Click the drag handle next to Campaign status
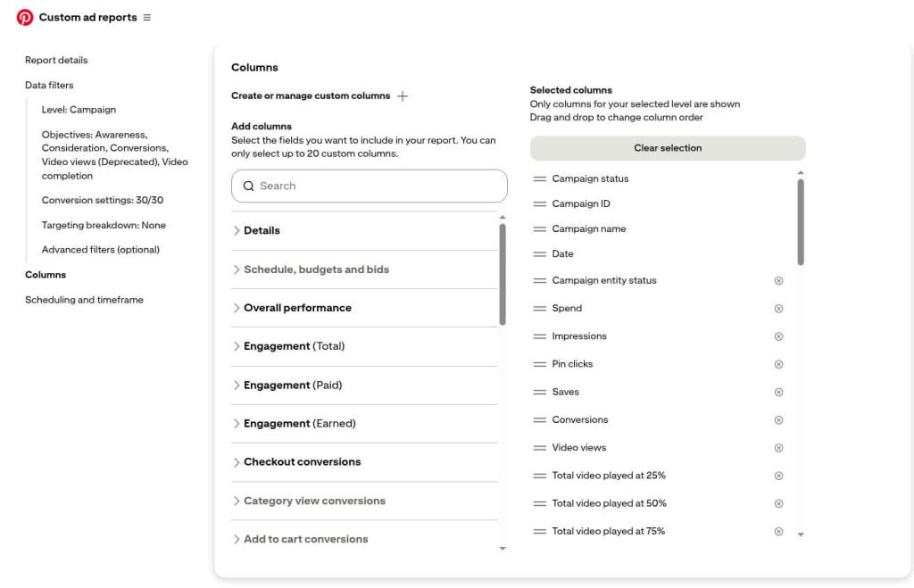This screenshot has width=914, height=588. (542, 178)
